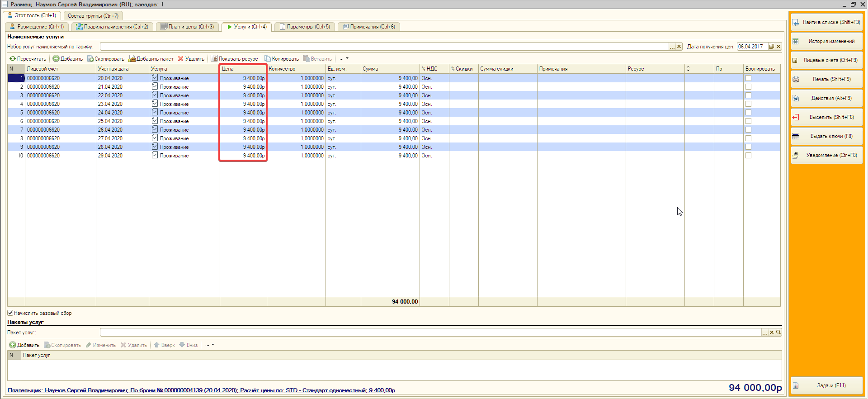Sort by Учетная дата column header
Screen dimensions: 868x399
point(123,69)
